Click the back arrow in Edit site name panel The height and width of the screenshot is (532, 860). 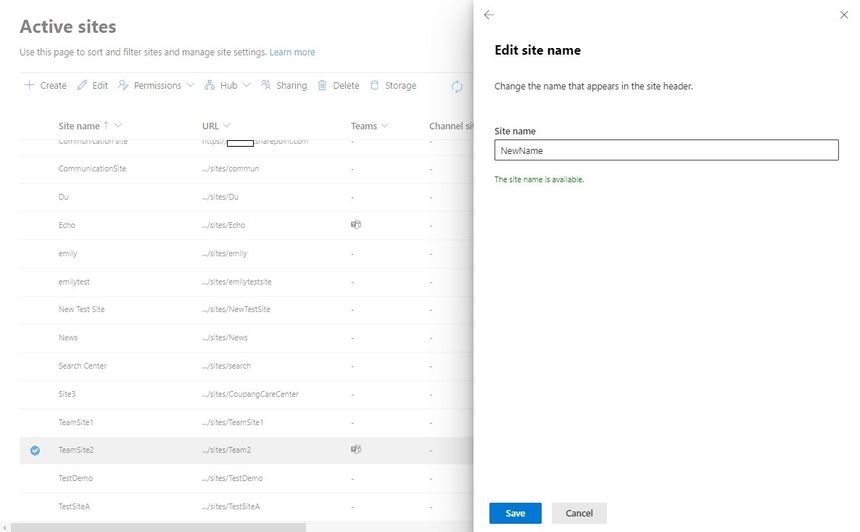(489, 15)
